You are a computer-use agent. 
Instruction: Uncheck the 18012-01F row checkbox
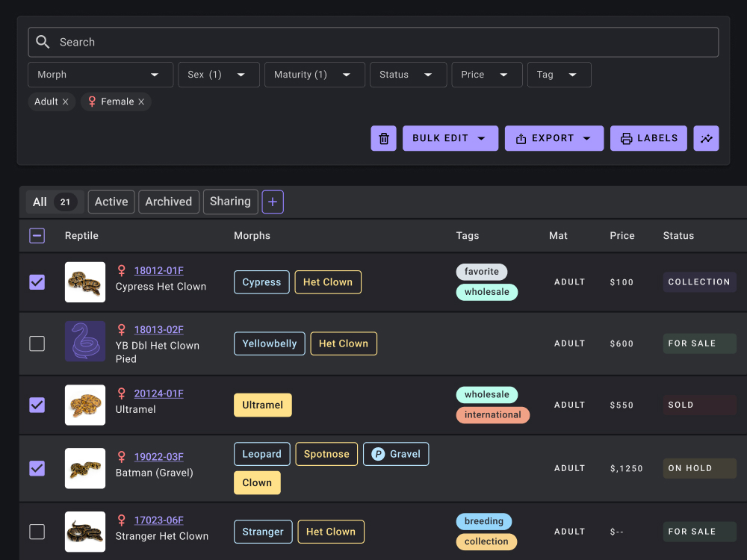click(x=37, y=282)
